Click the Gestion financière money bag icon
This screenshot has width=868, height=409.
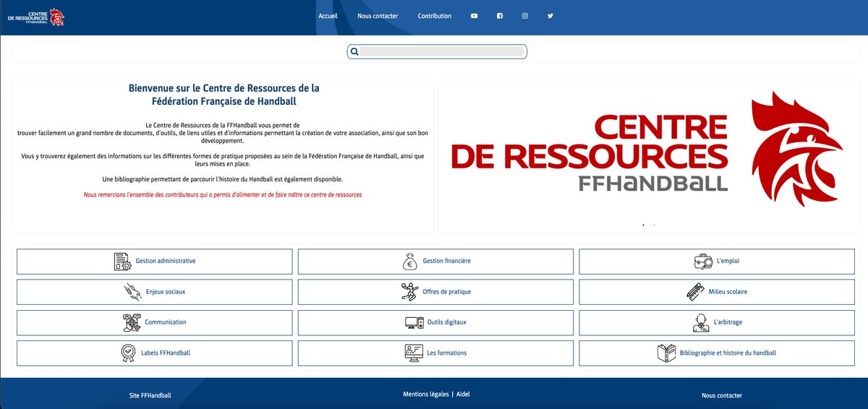pos(410,262)
